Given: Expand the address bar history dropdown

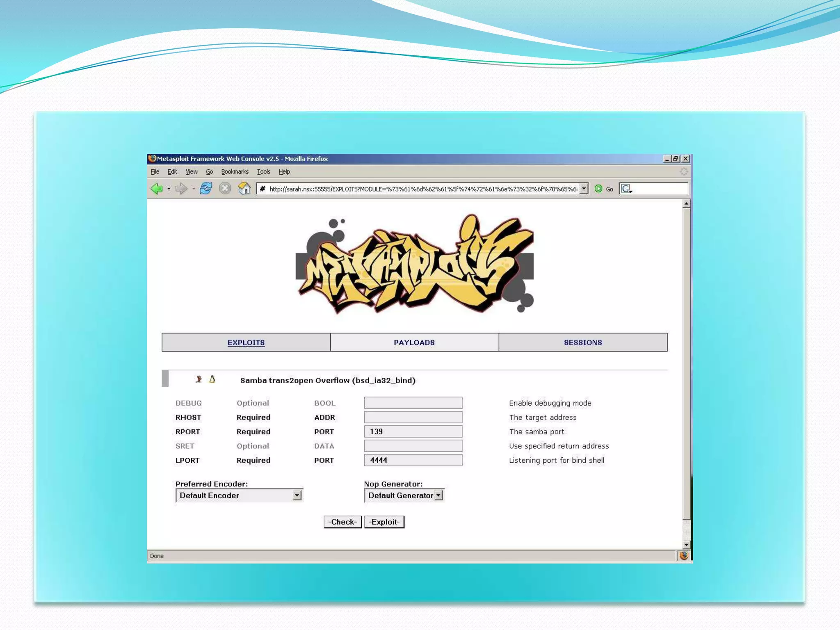Looking at the screenshot, I should coord(584,189).
